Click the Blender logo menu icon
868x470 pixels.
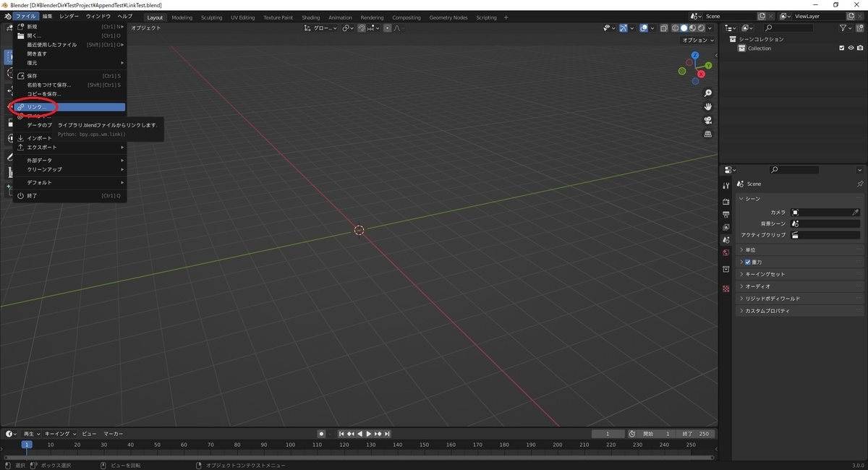[x=7, y=16]
